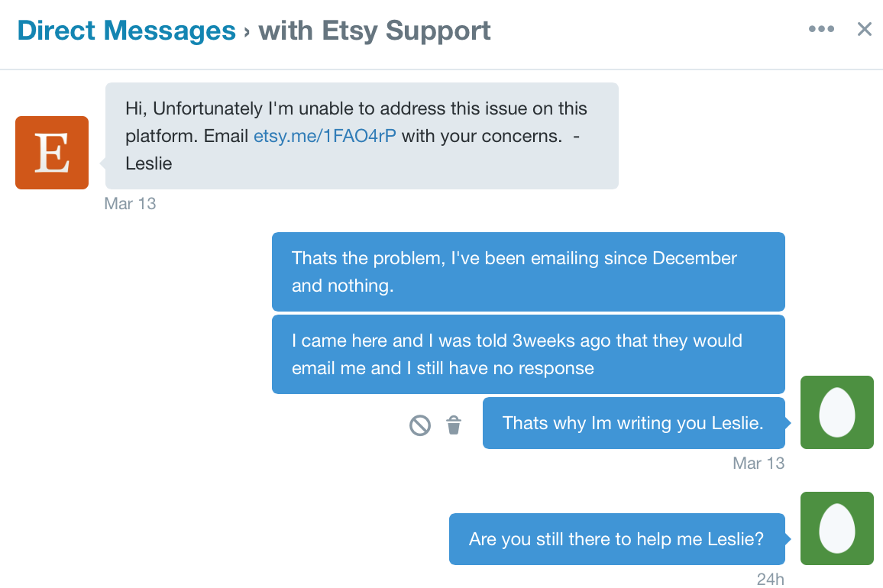Go back to Direct Messages

pyautogui.click(x=127, y=31)
